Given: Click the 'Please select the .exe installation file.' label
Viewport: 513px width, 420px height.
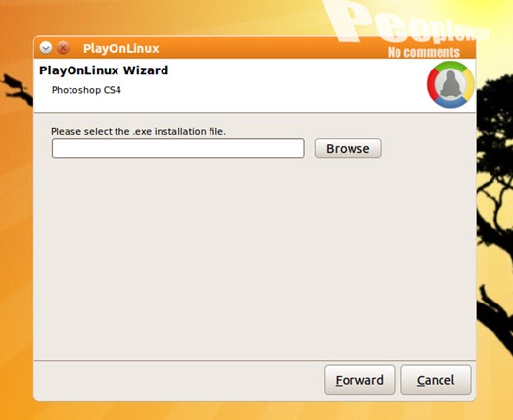Looking at the screenshot, I should 138,132.
